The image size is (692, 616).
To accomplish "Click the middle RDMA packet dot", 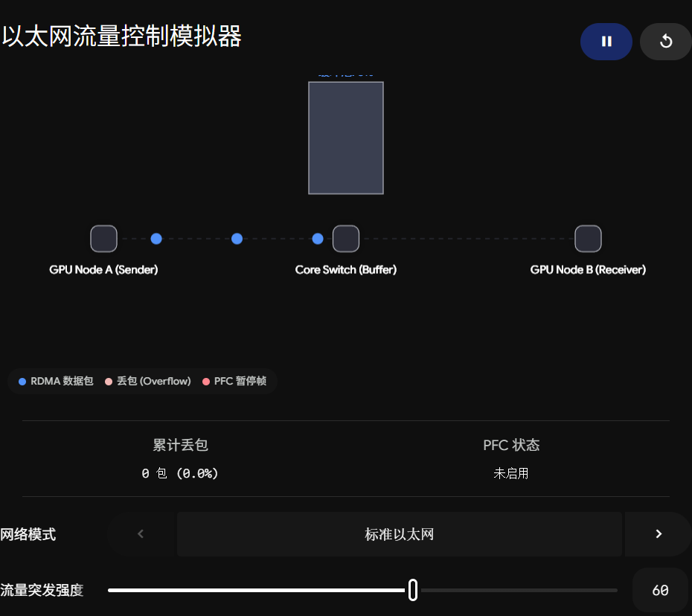I will (x=237, y=239).
